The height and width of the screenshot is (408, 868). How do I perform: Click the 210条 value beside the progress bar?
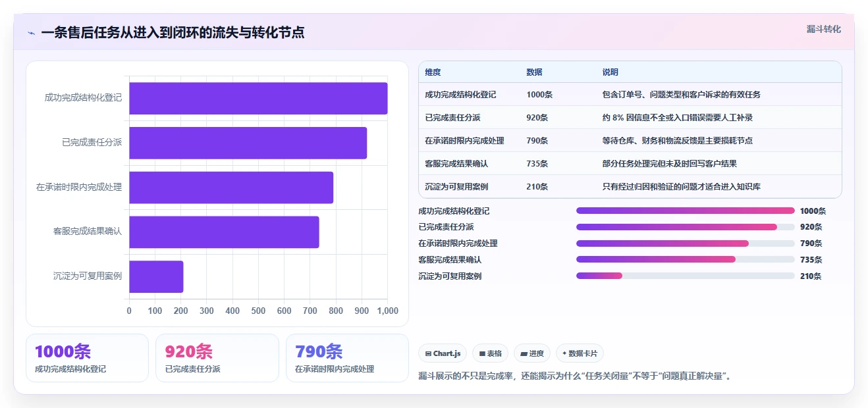811,276
